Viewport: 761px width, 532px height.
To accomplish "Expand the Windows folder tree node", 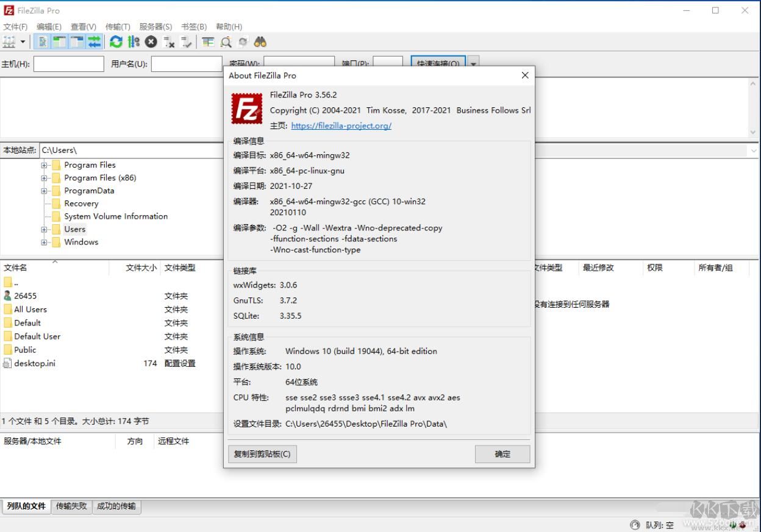I will coord(45,243).
